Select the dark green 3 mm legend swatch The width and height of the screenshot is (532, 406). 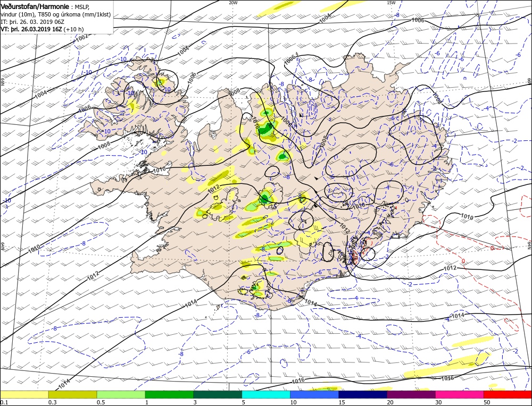pos(218,394)
